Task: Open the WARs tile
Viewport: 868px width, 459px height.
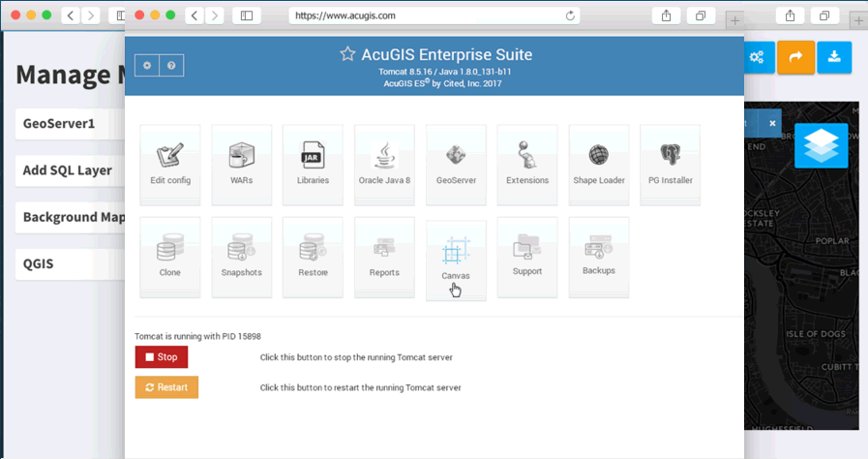Action: tap(241, 165)
